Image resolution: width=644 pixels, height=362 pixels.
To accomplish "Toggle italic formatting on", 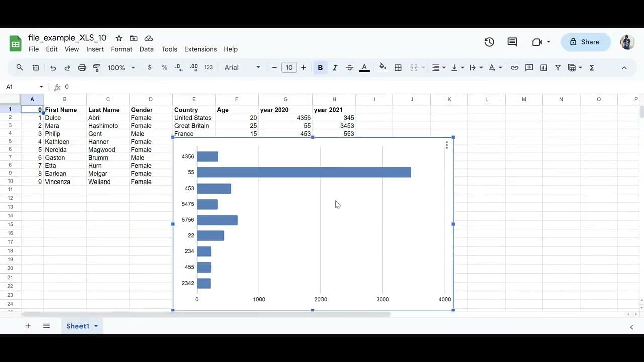I will (x=335, y=67).
